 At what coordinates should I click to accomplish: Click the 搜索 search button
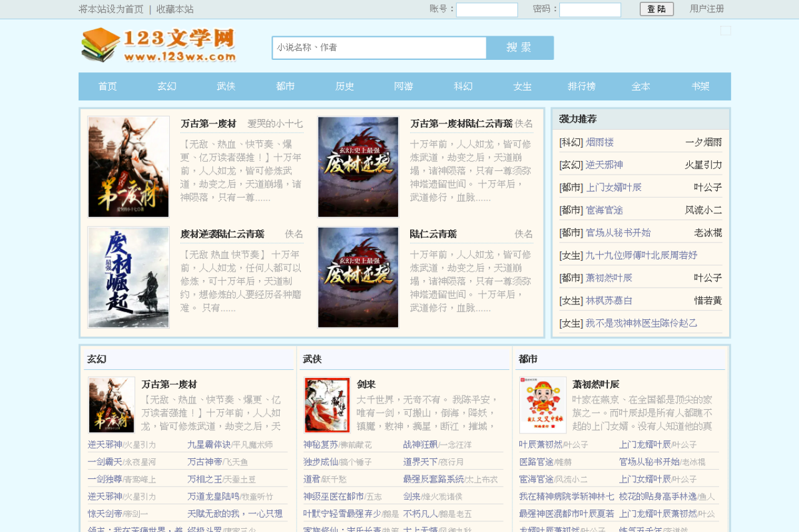tap(519, 47)
